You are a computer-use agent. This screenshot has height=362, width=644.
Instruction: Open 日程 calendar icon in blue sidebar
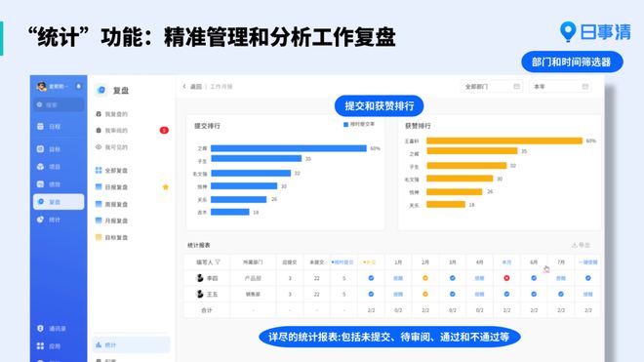pyautogui.click(x=40, y=126)
